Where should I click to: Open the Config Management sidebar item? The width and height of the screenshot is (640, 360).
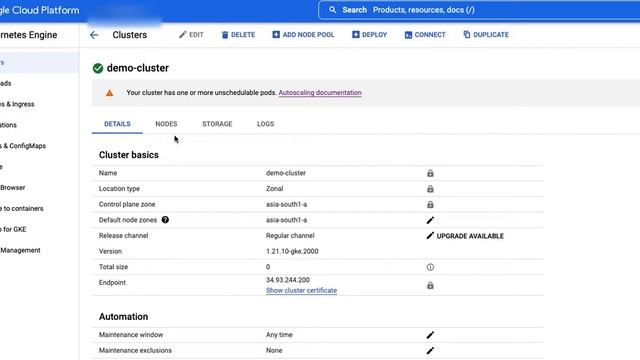pos(20,250)
